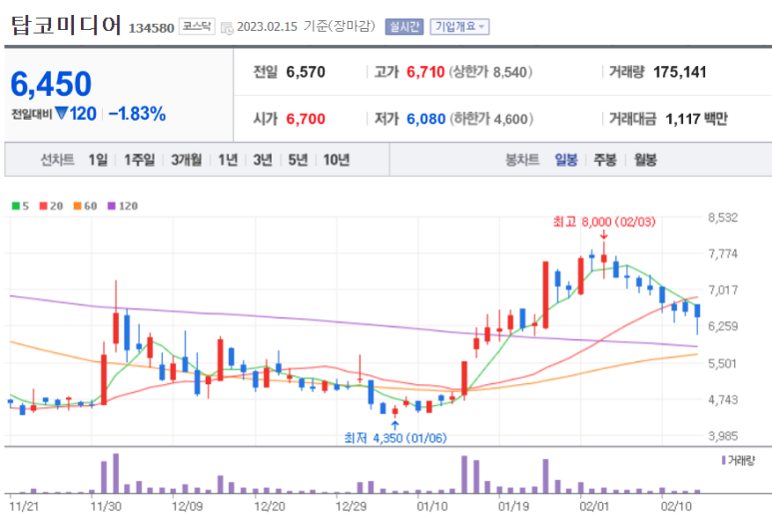The image size is (772, 532).
Task: Select the 1일 line chart tab
Action: 98,160
